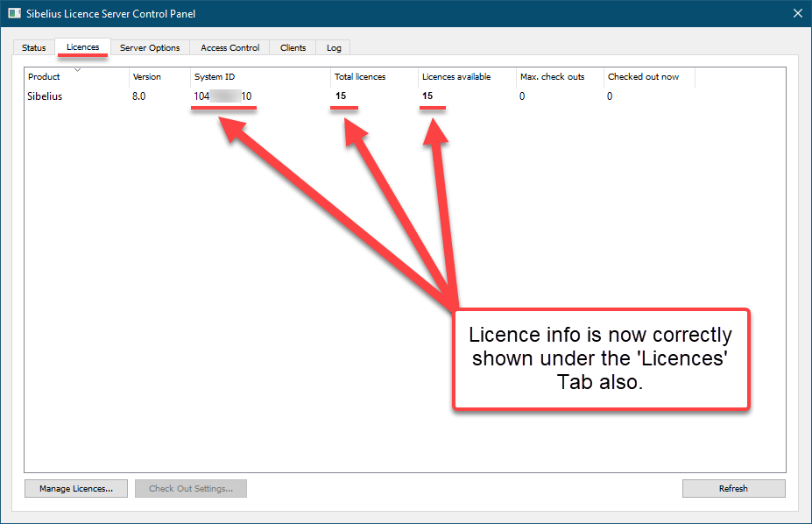The height and width of the screenshot is (524, 812).
Task: Select the Sibelius product row
Action: (x=45, y=96)
